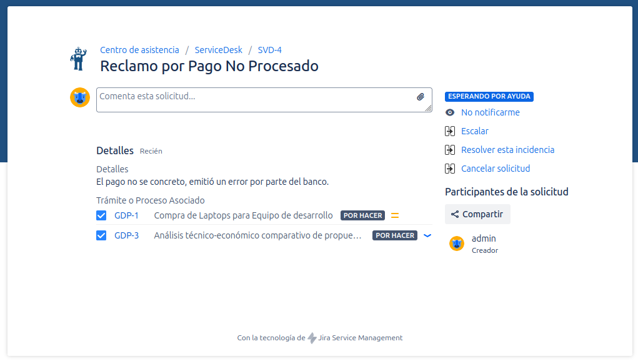The width and height of the screenshot is (638, 364).
Task: Click the paperclip attachment icon in the comment box
Action: point(420,97)
